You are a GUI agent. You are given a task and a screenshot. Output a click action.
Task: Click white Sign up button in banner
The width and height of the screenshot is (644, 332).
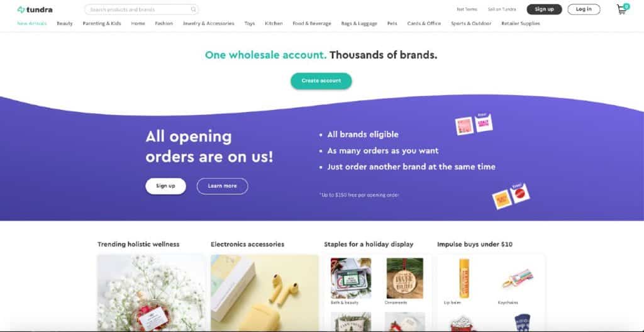[x=165, y=186]
